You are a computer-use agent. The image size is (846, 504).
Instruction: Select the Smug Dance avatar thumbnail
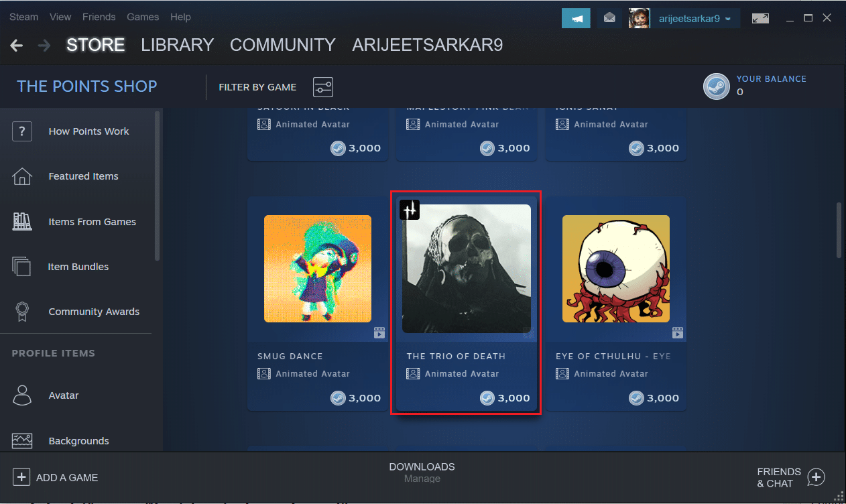coord(318,269)
